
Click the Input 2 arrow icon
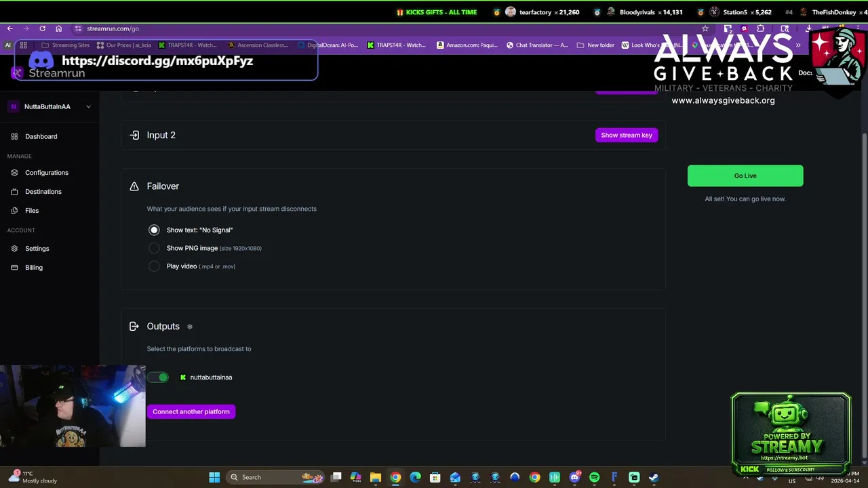[x=134, y=136]
